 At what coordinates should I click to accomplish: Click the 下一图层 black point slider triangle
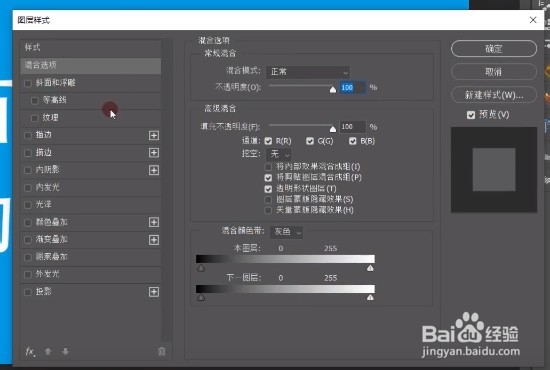click(201, 298)
